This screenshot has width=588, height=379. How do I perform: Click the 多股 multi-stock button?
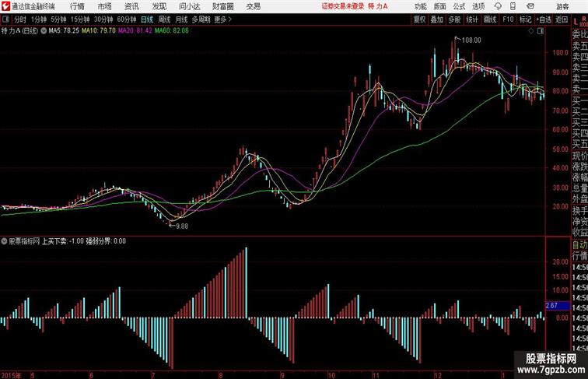pos(454,19)
